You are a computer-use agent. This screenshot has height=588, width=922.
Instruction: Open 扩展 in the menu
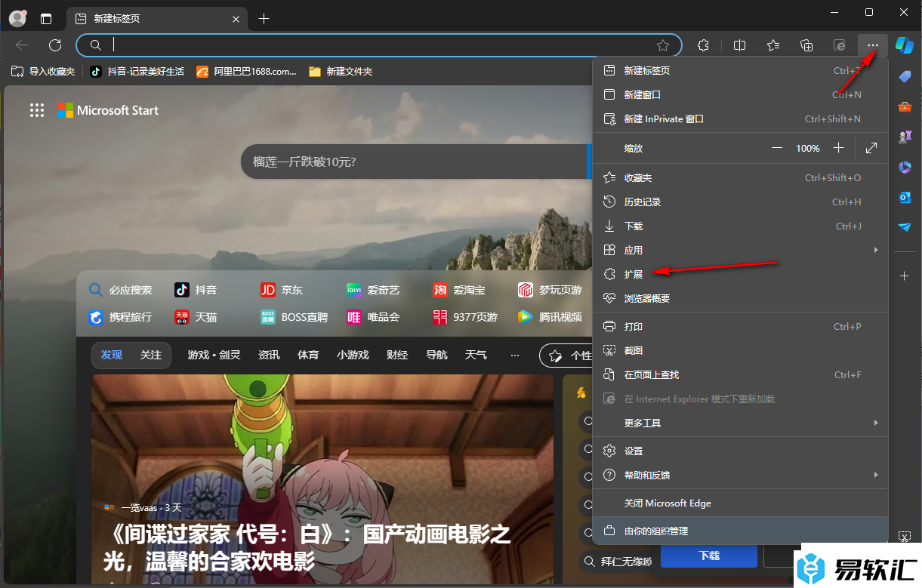[741, 274]
